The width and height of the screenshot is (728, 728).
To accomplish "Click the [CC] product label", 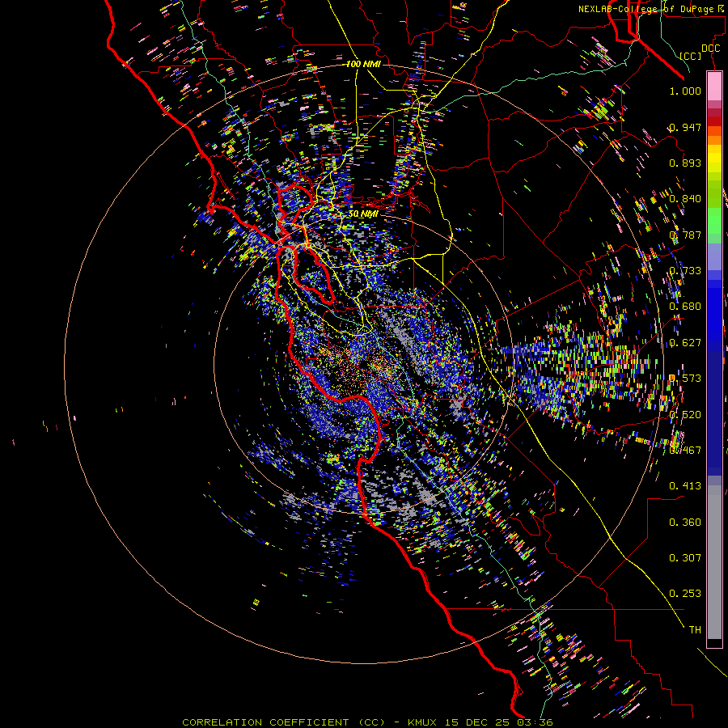I will (691, 56).
